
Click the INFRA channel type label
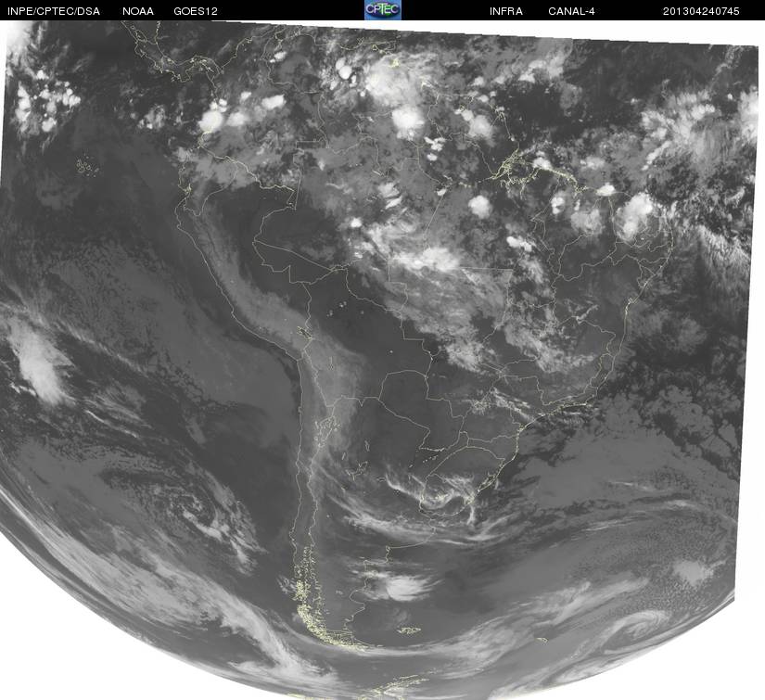coord(506,11)
